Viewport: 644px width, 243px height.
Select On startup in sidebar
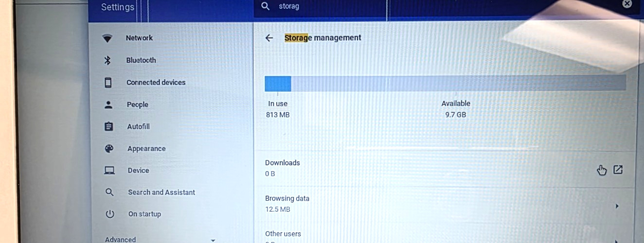144,214
